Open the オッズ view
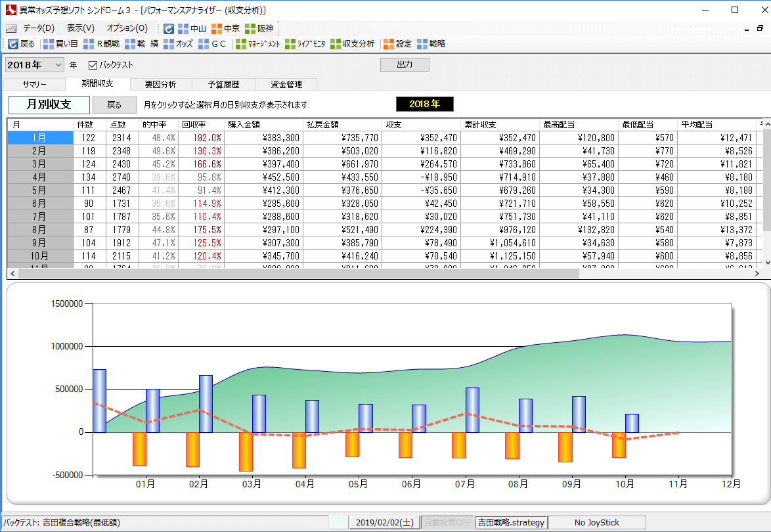The width and height of the screenshot is (771, 532). [178, 44]
